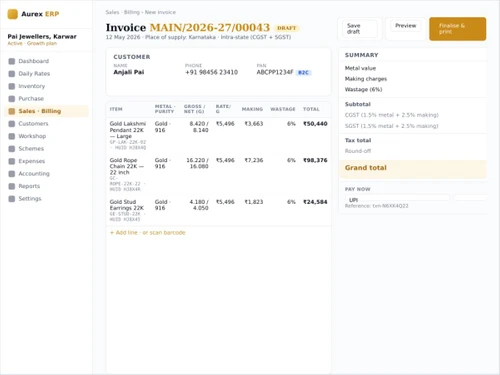Click total ₹50,440
The image size is (500, 375).
[315, 124]
